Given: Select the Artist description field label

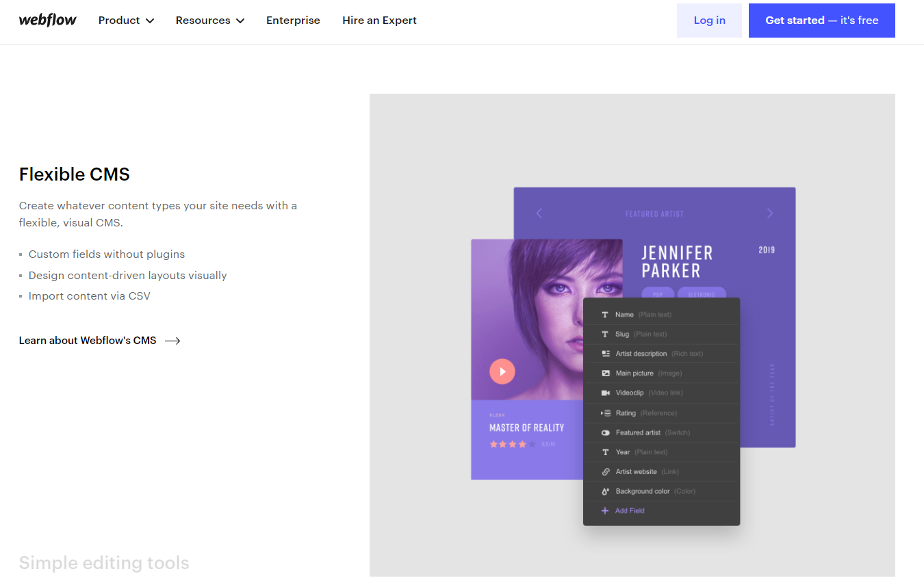Looking at the screenshot, I should (x=641, y=354).
